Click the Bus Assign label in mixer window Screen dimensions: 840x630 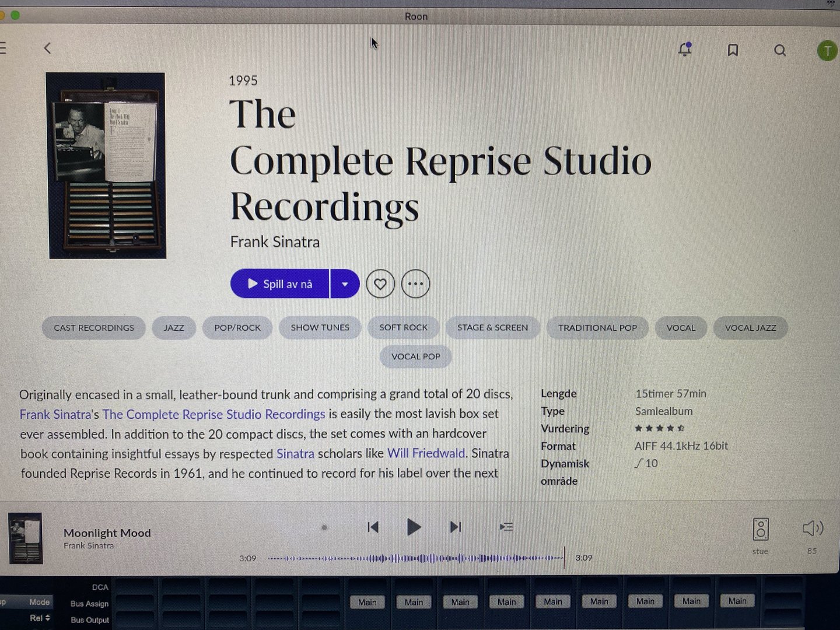[89, 604]
